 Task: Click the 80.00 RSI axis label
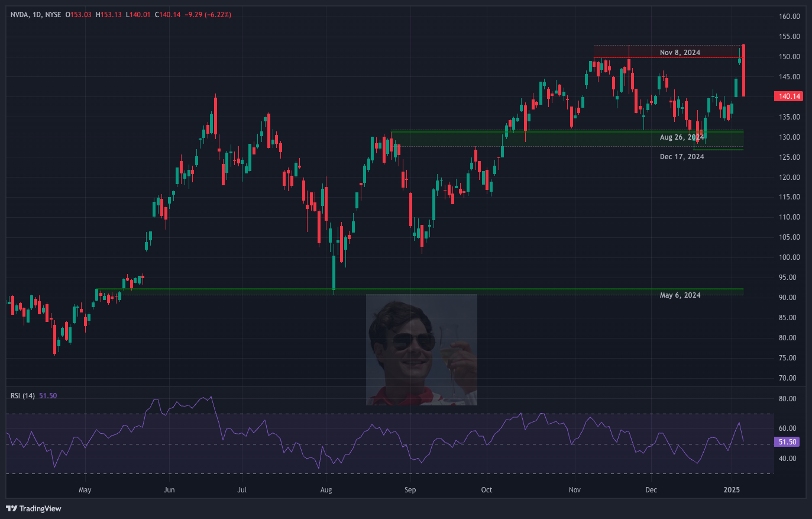(787, 399)
